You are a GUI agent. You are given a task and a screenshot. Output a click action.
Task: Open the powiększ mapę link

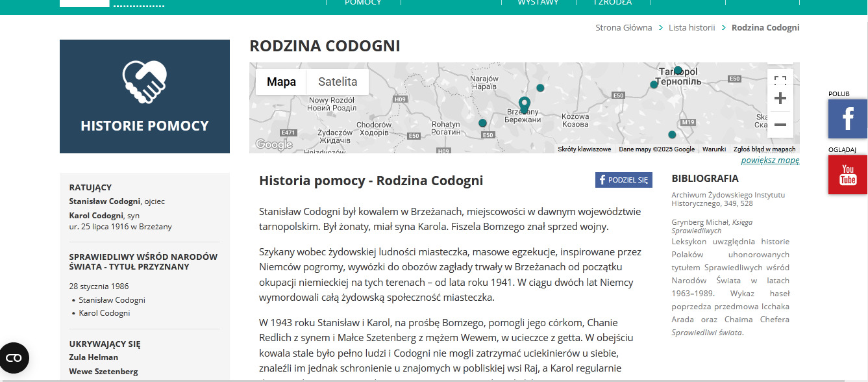point(770,160)
